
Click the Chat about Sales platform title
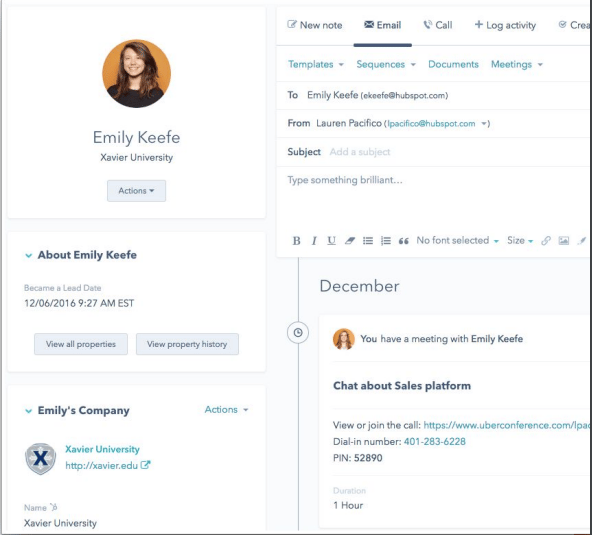coord(402,386)
